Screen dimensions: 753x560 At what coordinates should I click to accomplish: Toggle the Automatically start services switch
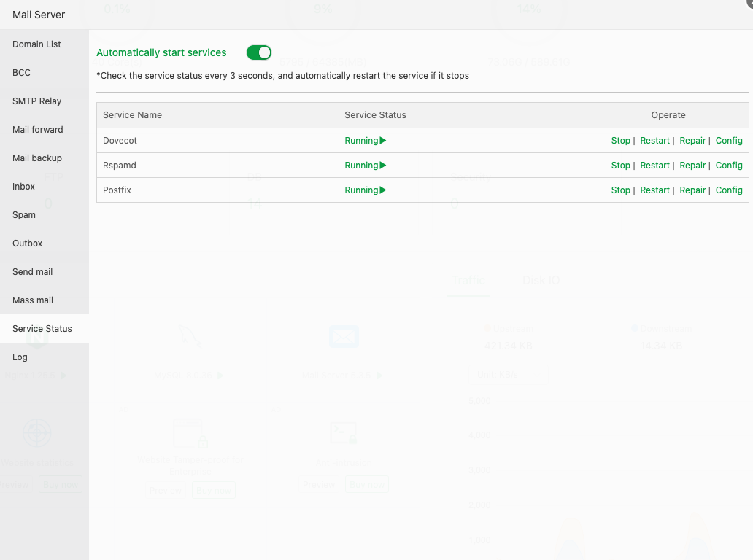[x=259, y=52]
